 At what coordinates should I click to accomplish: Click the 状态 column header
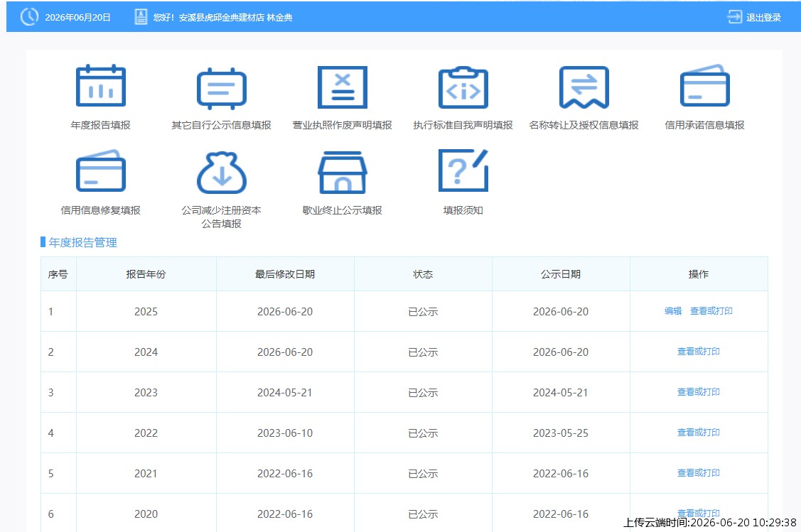pyautogui.click(x=423, y=274)
